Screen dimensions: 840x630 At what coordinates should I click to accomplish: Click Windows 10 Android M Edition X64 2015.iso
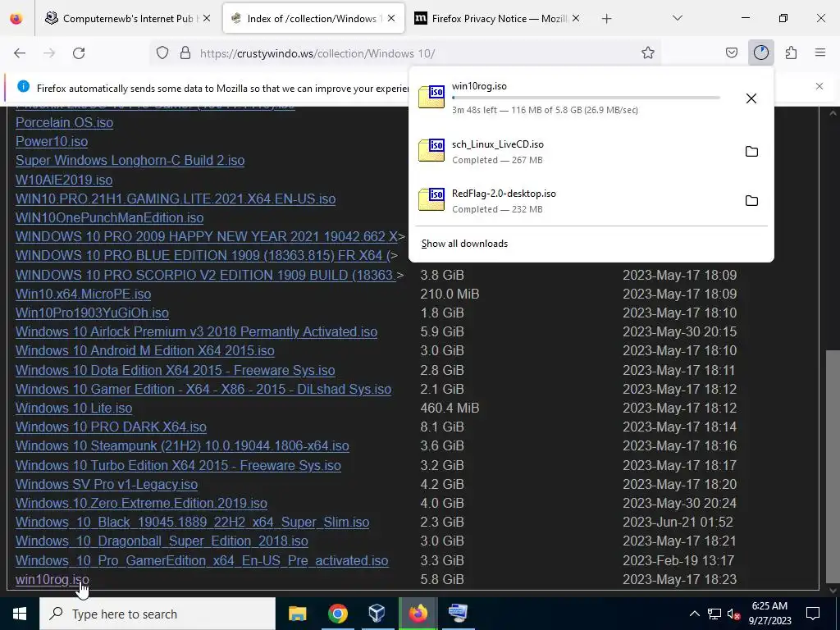click(x=144, y=351)
